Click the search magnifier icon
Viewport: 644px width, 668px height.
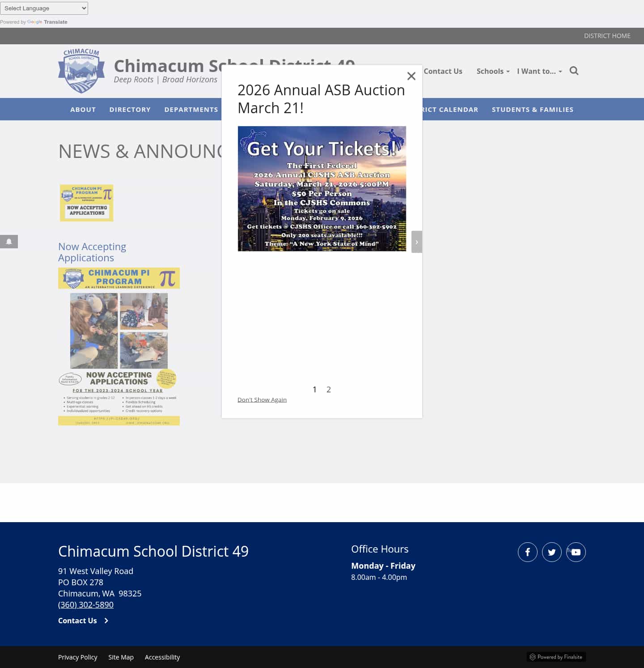[574, 71]
